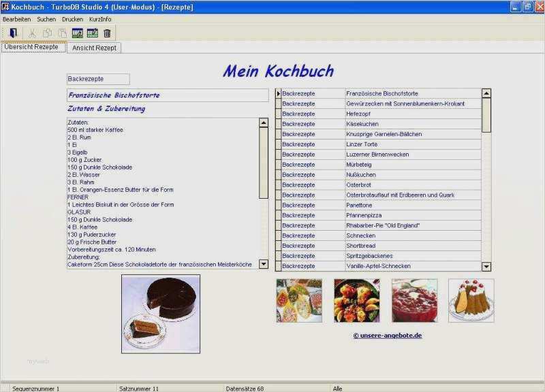Image resolution: width=545 pixels, height=392 pixels.
Task: Click the new record toolbar icon
Action: [93, 33]
